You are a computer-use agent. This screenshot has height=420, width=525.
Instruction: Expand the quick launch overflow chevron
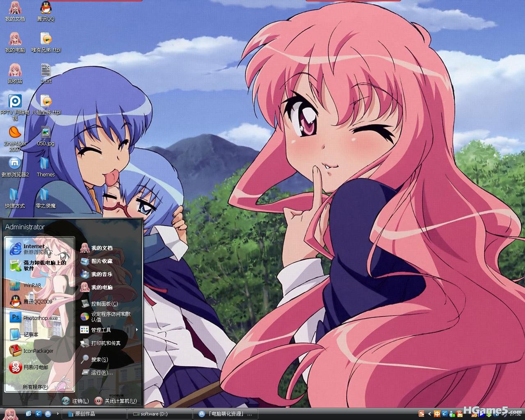57,414
